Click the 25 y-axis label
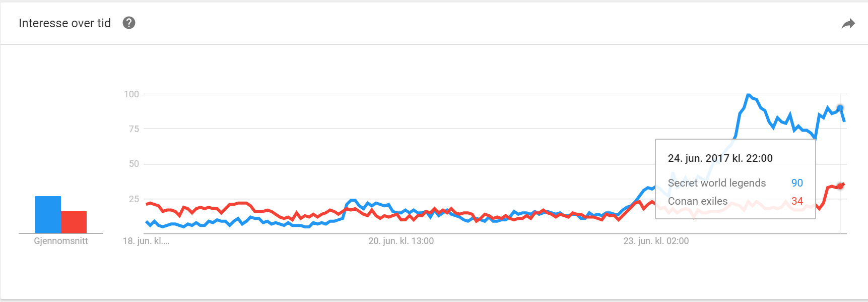The height and width of the screenshot is (302, 868). (133, 199)
